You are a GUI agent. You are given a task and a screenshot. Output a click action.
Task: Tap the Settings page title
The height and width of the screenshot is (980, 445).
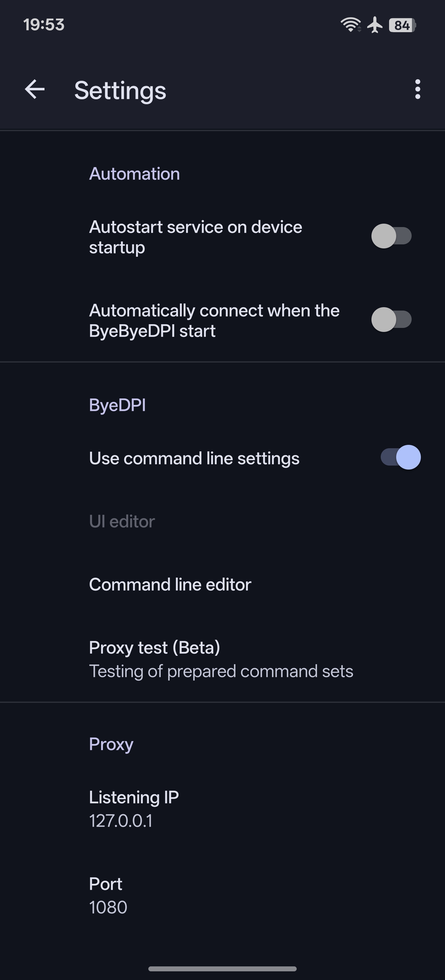pyautogui.click(x=120, y=91)
